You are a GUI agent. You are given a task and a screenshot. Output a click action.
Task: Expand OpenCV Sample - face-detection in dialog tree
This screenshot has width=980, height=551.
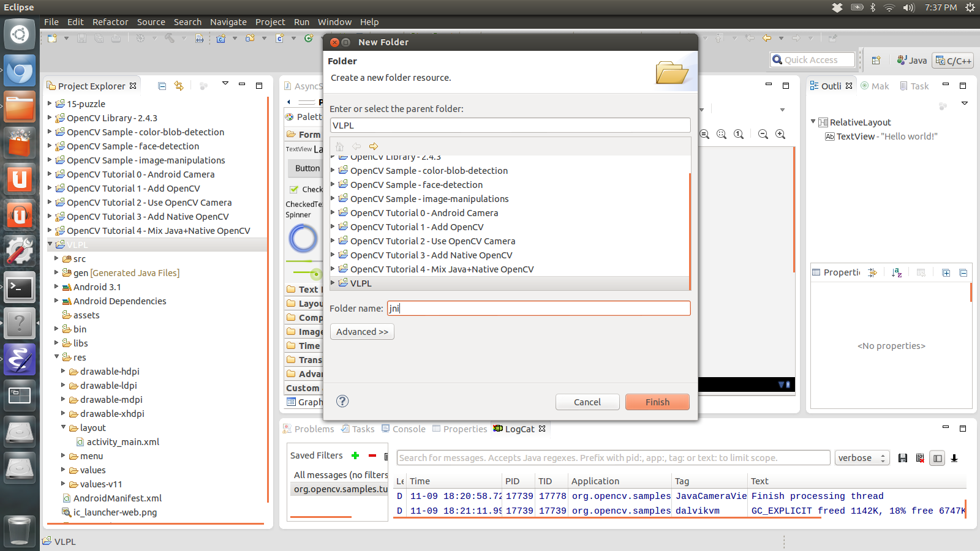333,184
